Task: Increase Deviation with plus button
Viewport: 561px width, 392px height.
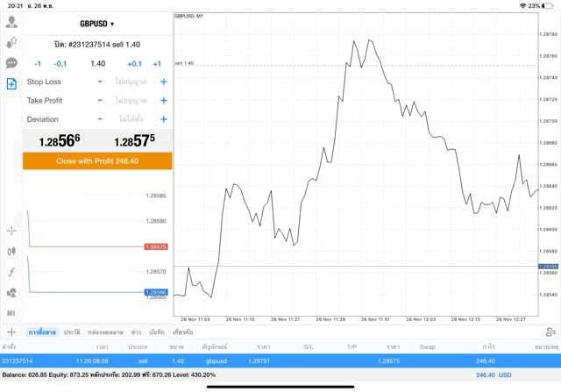Action: 163,119
